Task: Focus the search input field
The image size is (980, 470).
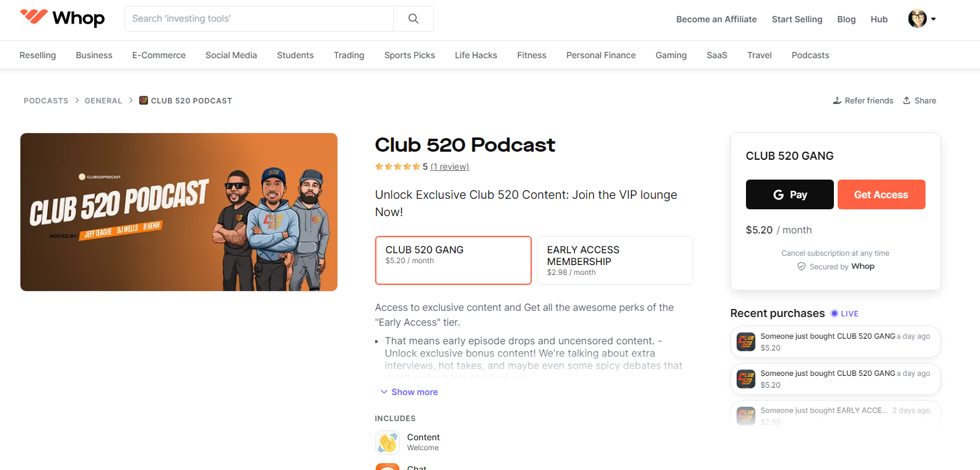Action: click(x=259, y=19)
